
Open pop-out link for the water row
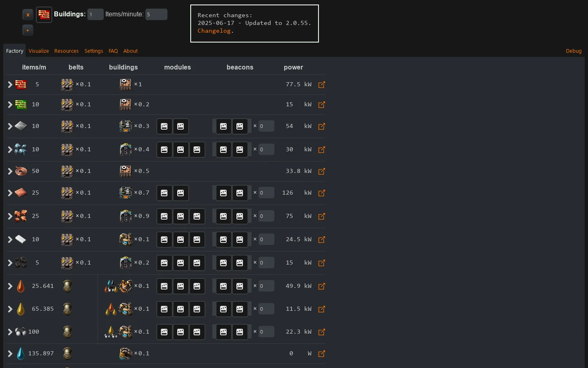322,354
